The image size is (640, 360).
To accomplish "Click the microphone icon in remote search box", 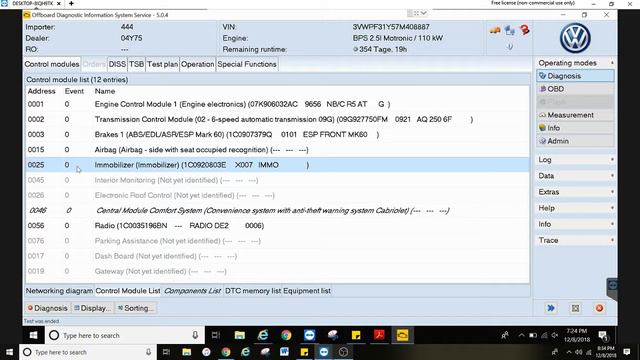I will click(195, 335).
